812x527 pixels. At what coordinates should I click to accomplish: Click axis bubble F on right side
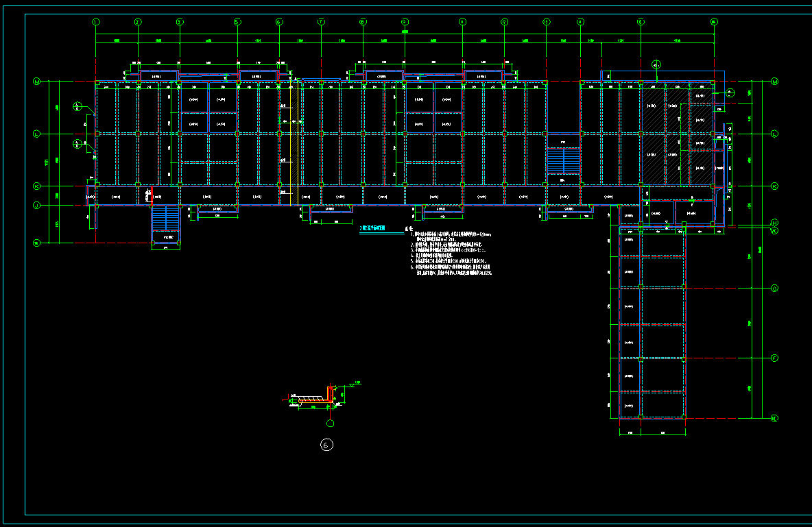pyautogui.click(x=774, y=358)
